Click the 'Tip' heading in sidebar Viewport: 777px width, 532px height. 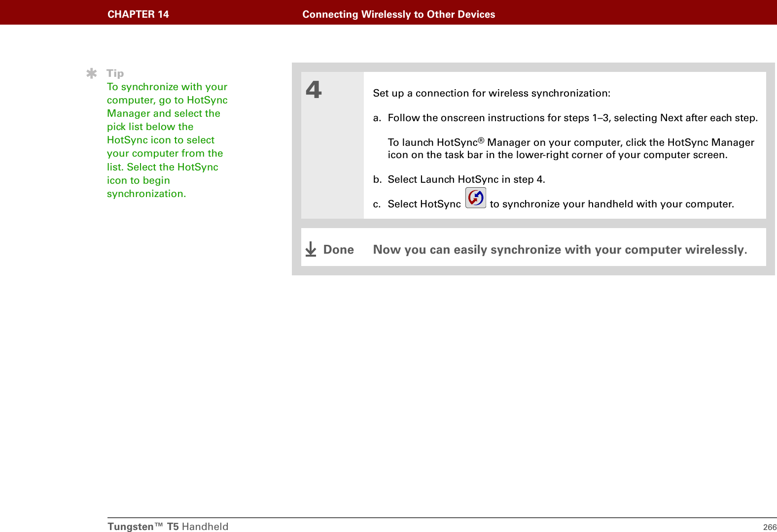115,73
